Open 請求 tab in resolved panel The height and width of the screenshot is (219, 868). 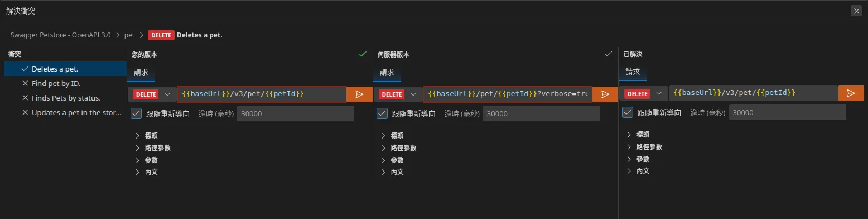[x=633, y=72]
